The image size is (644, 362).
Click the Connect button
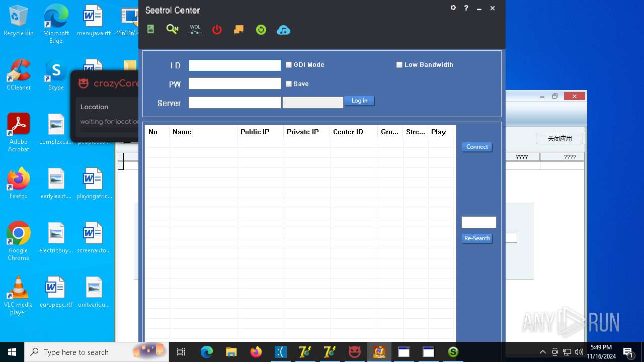pyautogui.click(x=477, y=147)
